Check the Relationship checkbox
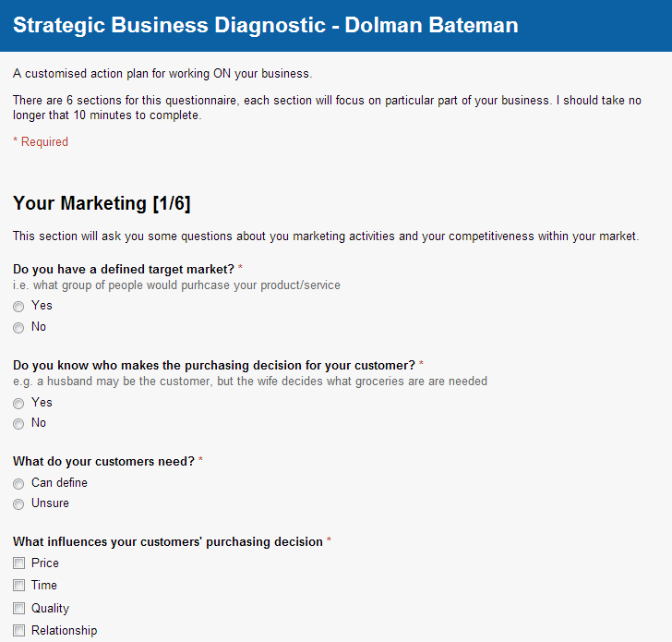 (18, 630)
